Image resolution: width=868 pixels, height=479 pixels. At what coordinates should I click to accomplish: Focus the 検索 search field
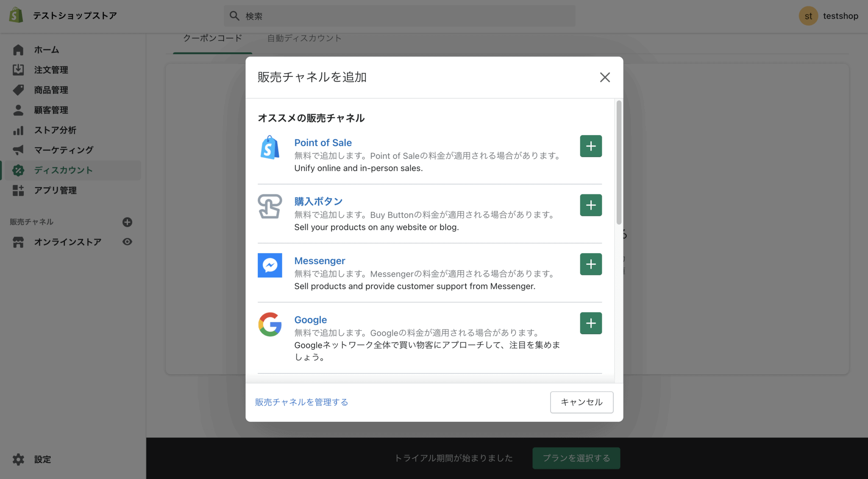tap(400, 16)
